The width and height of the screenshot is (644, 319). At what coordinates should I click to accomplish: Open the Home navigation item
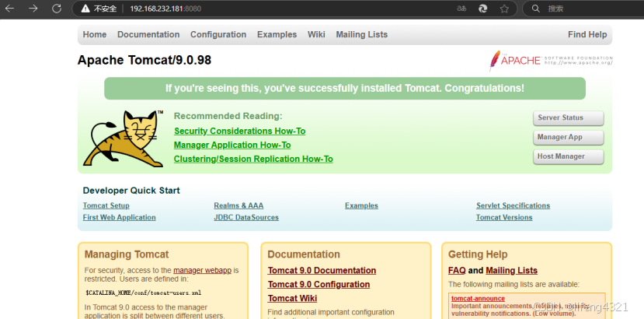click(95, 34)
